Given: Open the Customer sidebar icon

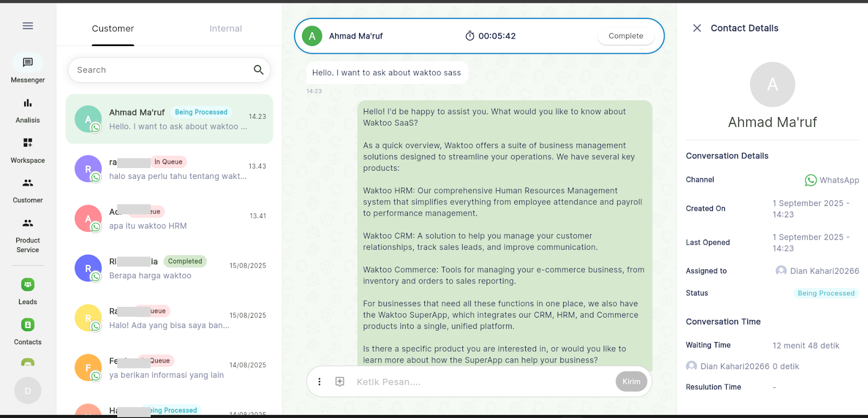Looking at the screenshot, I should coord(28,183).
